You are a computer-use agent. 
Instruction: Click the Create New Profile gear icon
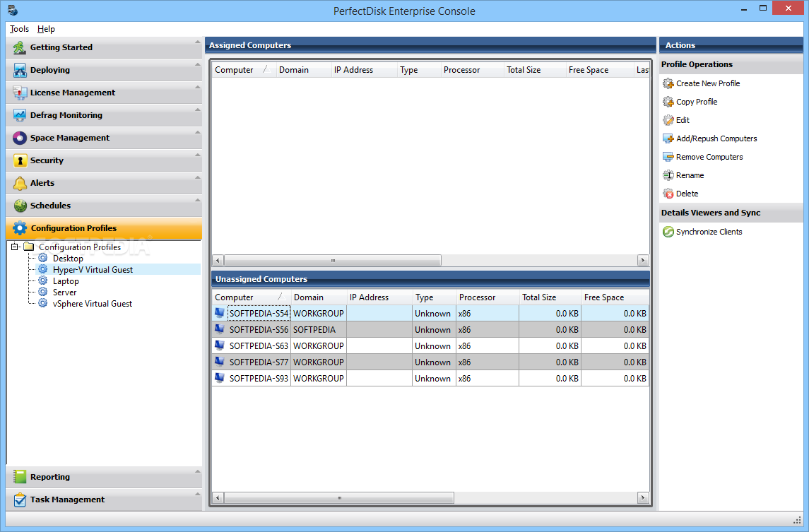pyautogui.click(x=668, y=83)
